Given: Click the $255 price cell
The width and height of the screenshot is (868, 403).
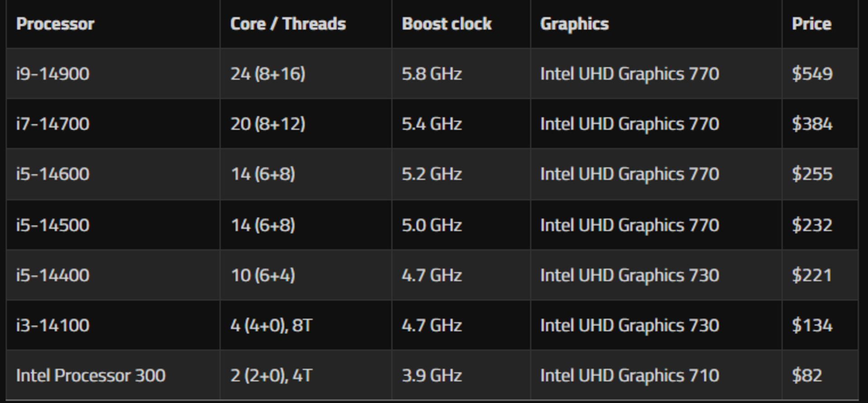Looking at the screenshot, I should tap(820, 174).
